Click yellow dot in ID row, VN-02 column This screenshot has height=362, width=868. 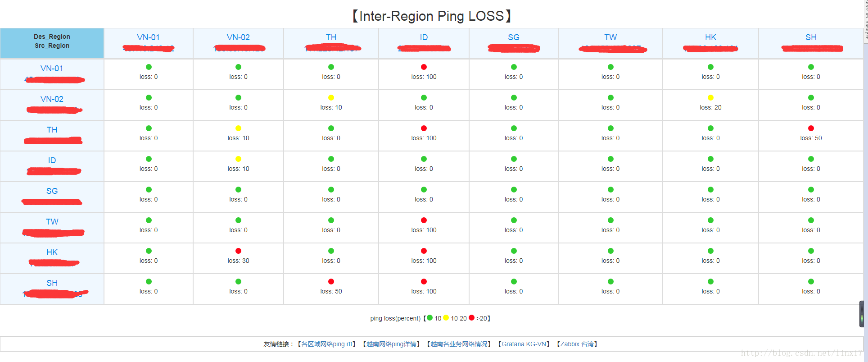pyautogui.click(x=238, y=159)
